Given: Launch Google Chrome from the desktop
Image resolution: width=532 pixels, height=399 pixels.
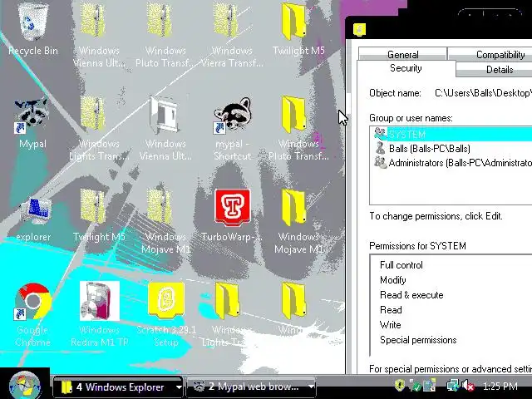Looking at the screenshot, I should click(33, 302).
